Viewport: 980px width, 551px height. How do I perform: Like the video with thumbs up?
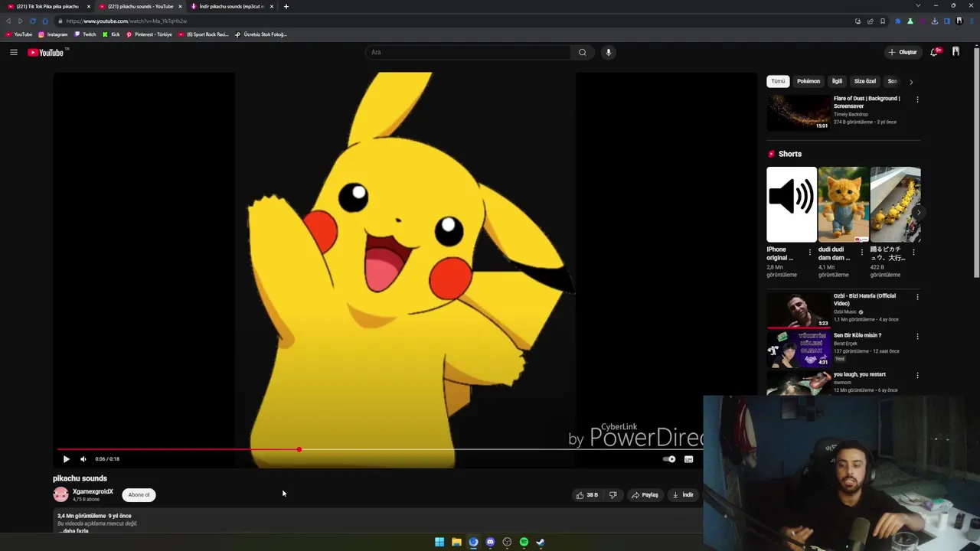tap(587, 495)
